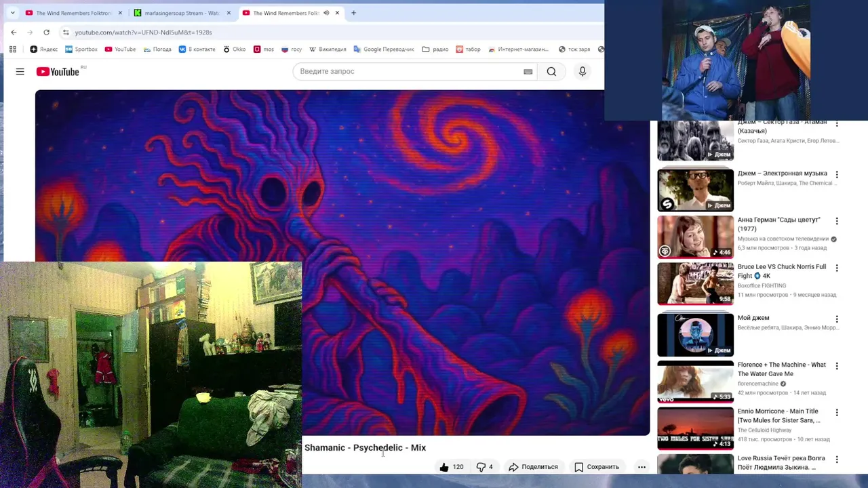The width and height of the screenshot is (868, 488).
Task: Open the Сектор Газа Атаман mix thumbnail
Action: click(695, 141)
